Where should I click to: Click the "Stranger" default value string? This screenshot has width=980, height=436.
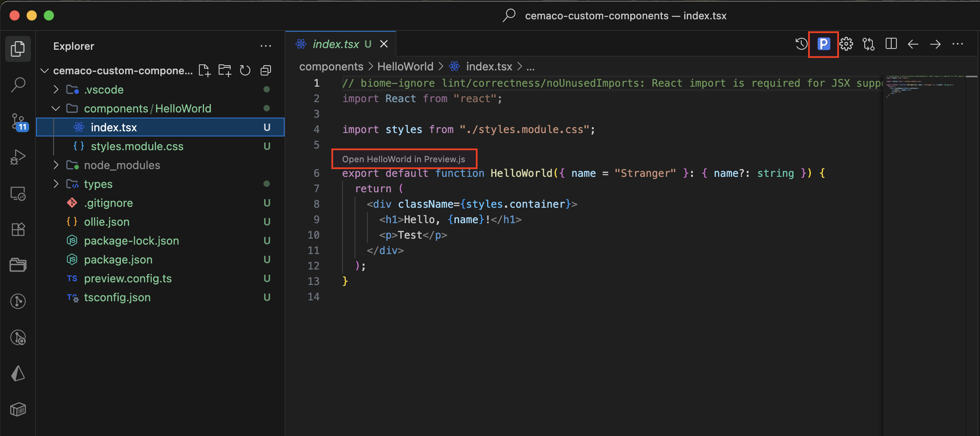click(x=645, y=173)
